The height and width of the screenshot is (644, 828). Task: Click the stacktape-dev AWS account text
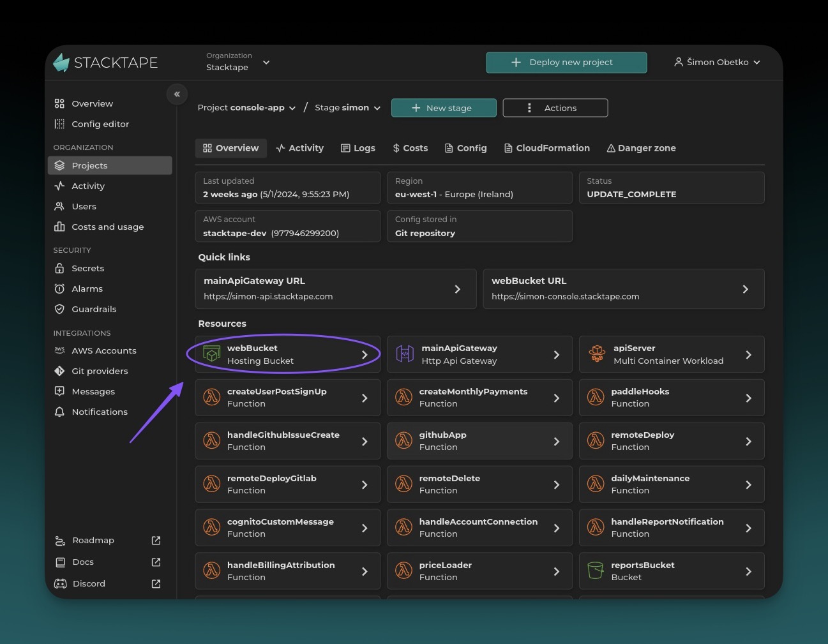click(234, 233)
